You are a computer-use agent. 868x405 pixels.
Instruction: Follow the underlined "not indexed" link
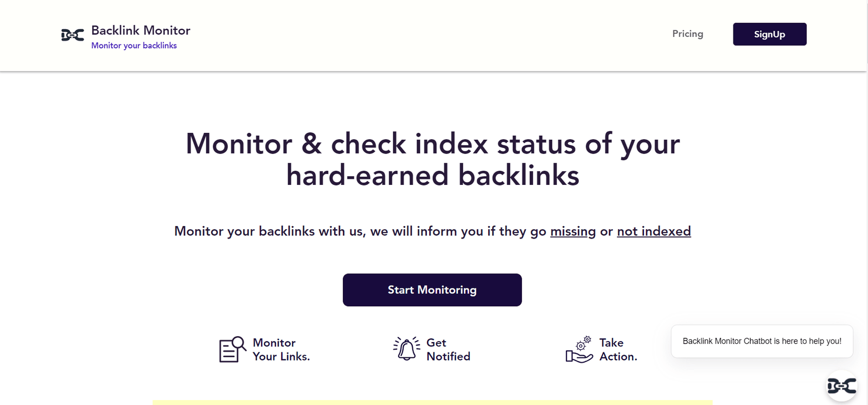[654, 232]
